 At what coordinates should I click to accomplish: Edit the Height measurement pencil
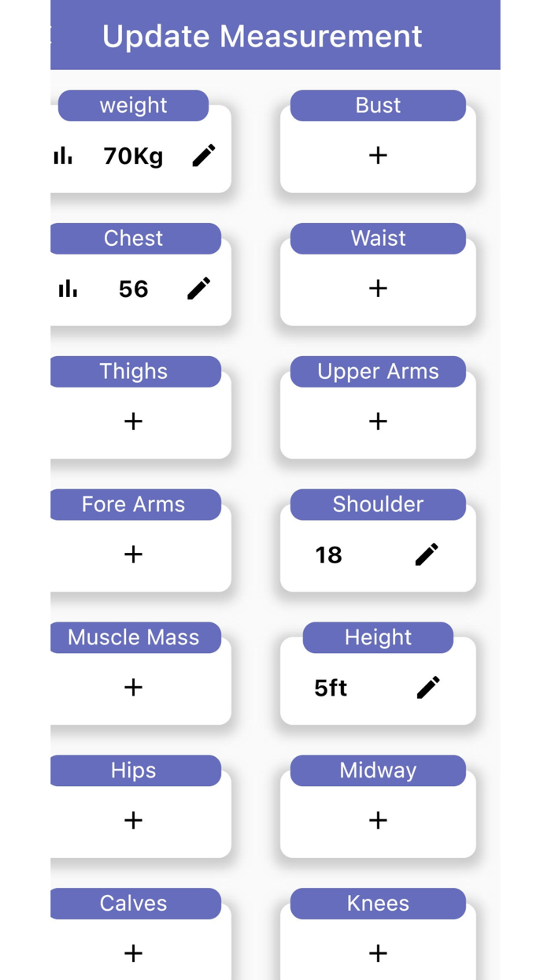[x=428, y=688]
